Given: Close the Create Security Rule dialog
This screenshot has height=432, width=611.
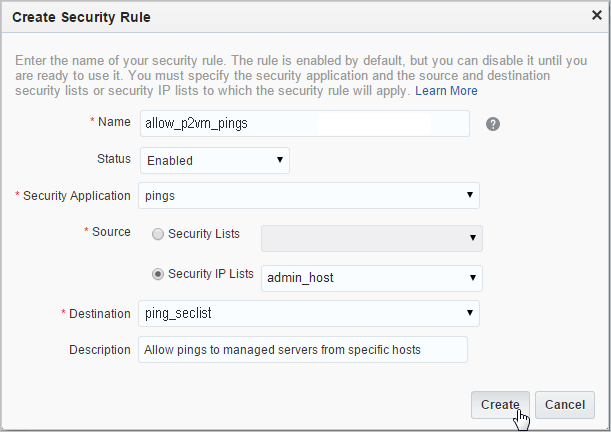Looking at the screenshot, I should click(597, 15).
